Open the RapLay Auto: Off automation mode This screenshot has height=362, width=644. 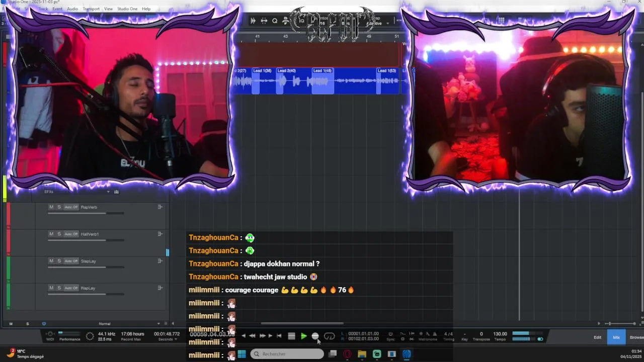coord(71,288)
